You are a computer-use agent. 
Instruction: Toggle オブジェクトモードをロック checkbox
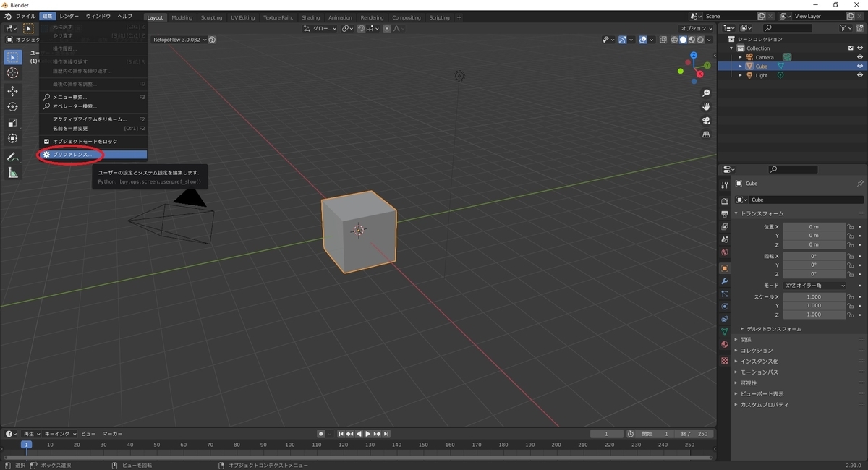click(47, 142)
